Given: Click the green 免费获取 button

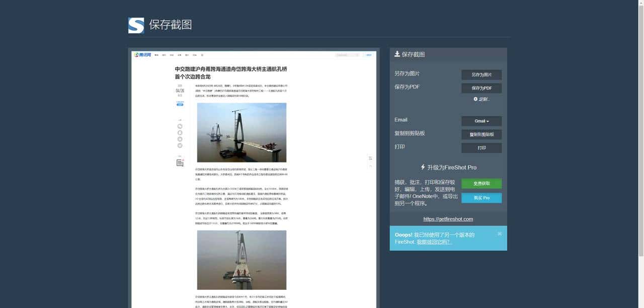Looking at the screenshot, I should [x=481, y=183].
